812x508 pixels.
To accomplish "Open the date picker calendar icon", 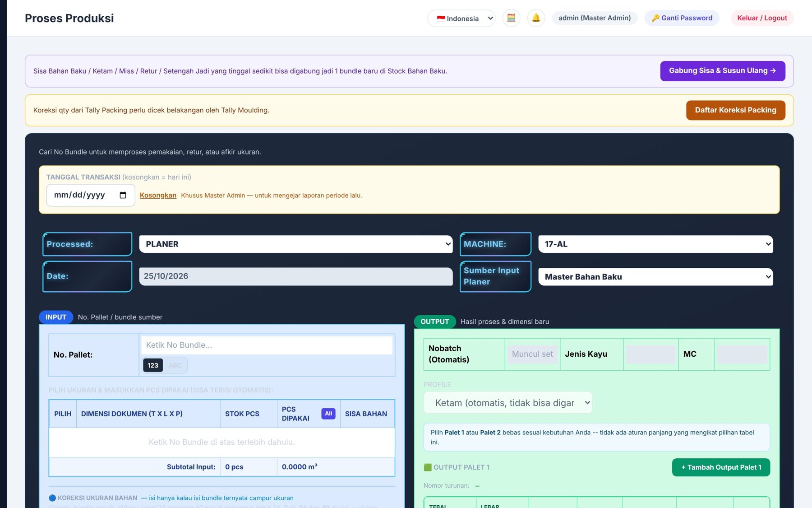I will click(x=123, y=195).
